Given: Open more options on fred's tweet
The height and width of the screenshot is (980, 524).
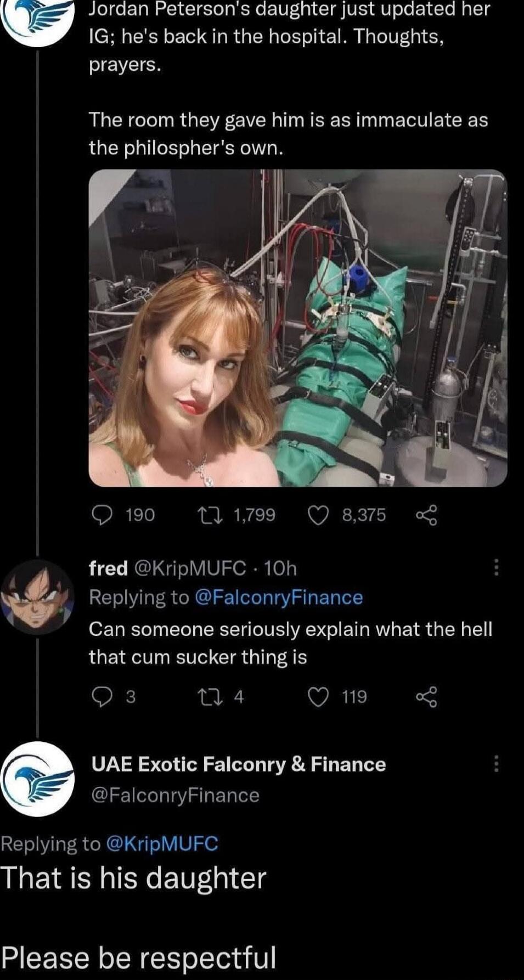Looking at the screenshot, I should (496, 567).
